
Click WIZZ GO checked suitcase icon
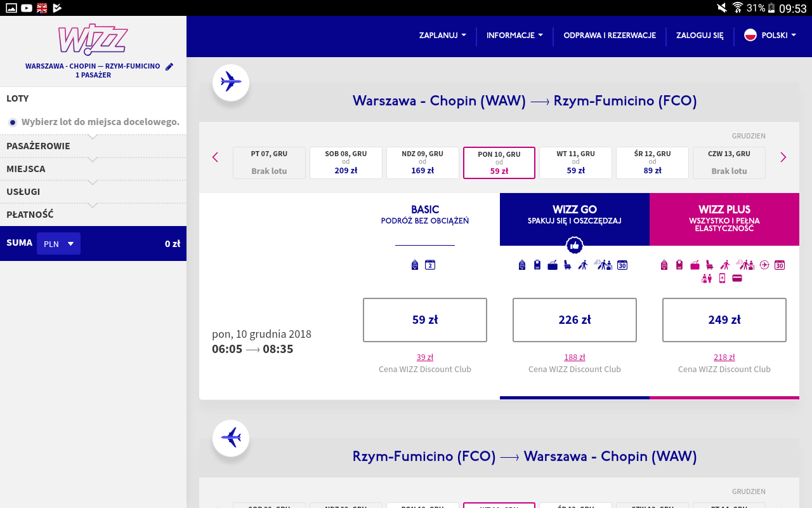click(553, 265)
